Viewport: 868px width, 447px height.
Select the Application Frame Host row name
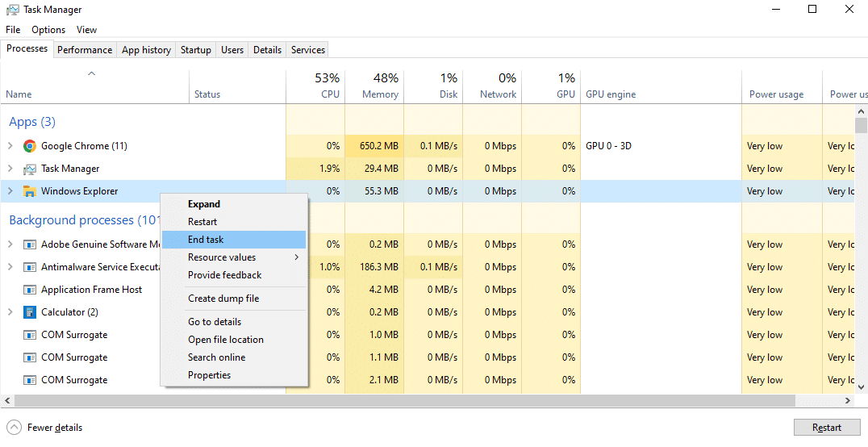91,290
